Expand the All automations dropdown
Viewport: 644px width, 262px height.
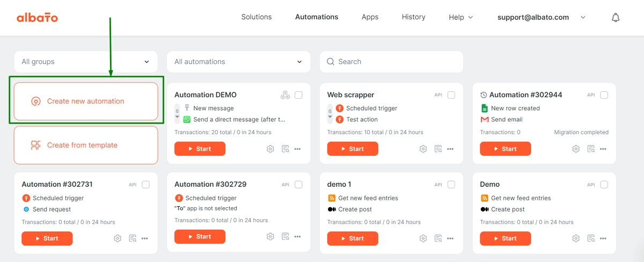pyautogui.click(x=239, y=62)
